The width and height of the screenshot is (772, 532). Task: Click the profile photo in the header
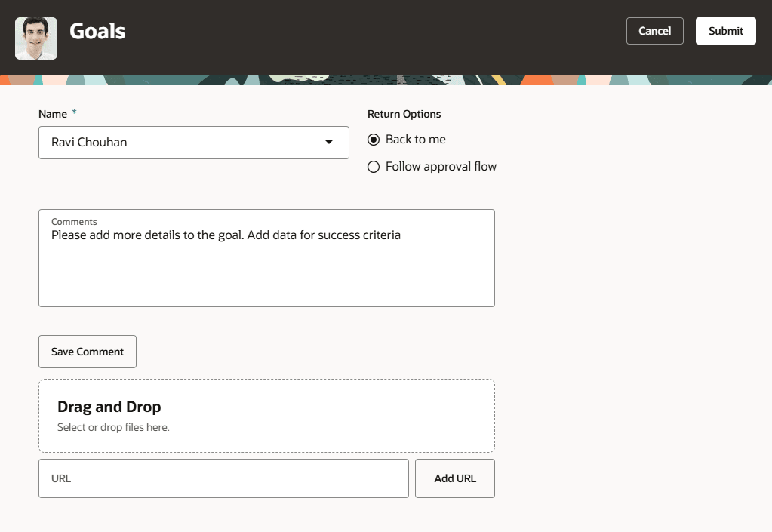[x=35, y=38]
